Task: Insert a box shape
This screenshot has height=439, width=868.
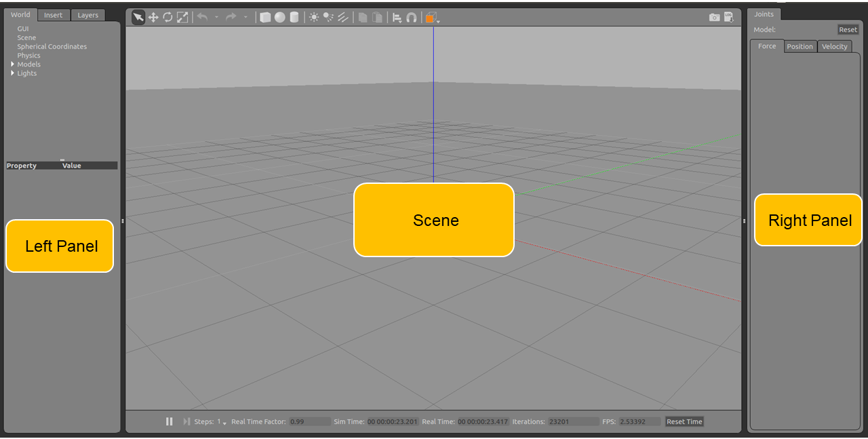Action: [x=265, y=18]
